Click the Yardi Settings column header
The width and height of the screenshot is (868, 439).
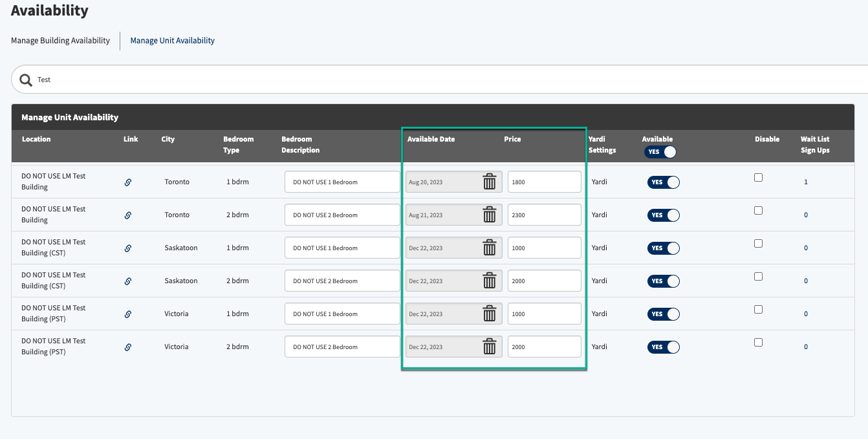tap(602, 145)
